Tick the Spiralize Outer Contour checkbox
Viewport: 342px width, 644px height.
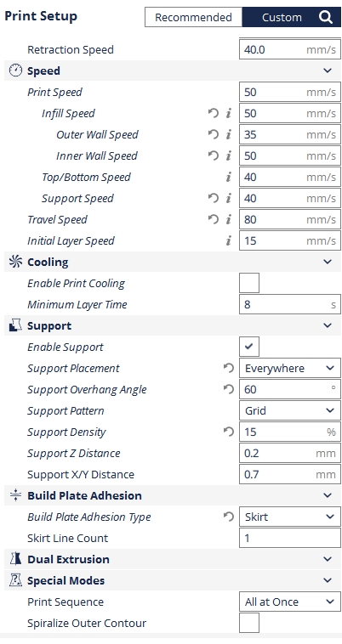(x=249, y=623)
